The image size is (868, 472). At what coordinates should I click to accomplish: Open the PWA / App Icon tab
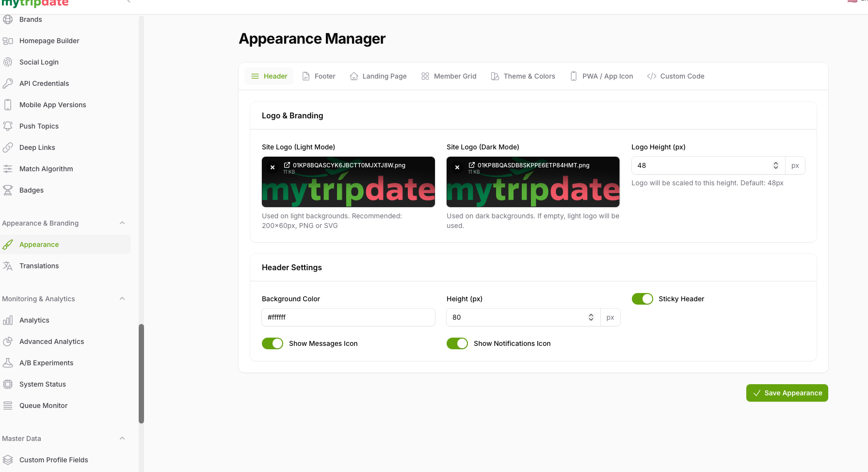tap(602, 76)
